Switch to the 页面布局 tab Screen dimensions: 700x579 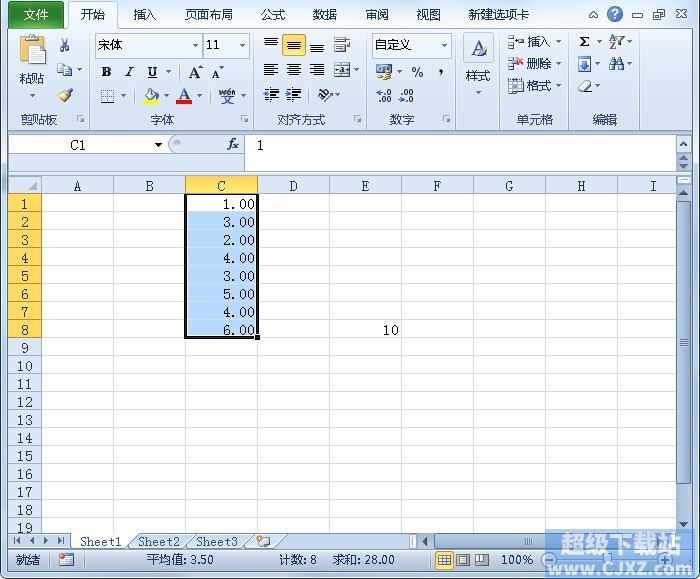tap(208, 15)
